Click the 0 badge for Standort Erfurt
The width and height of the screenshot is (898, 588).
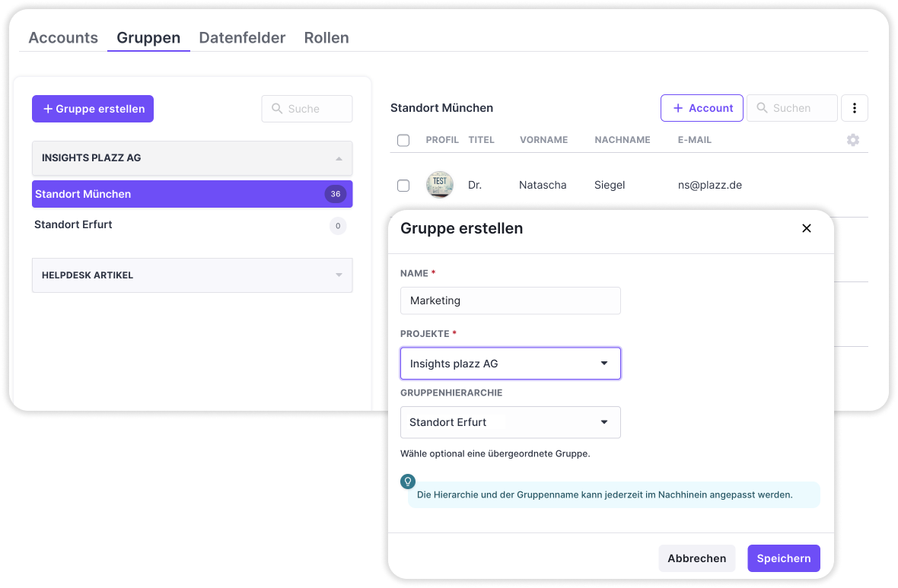point(338,225)
